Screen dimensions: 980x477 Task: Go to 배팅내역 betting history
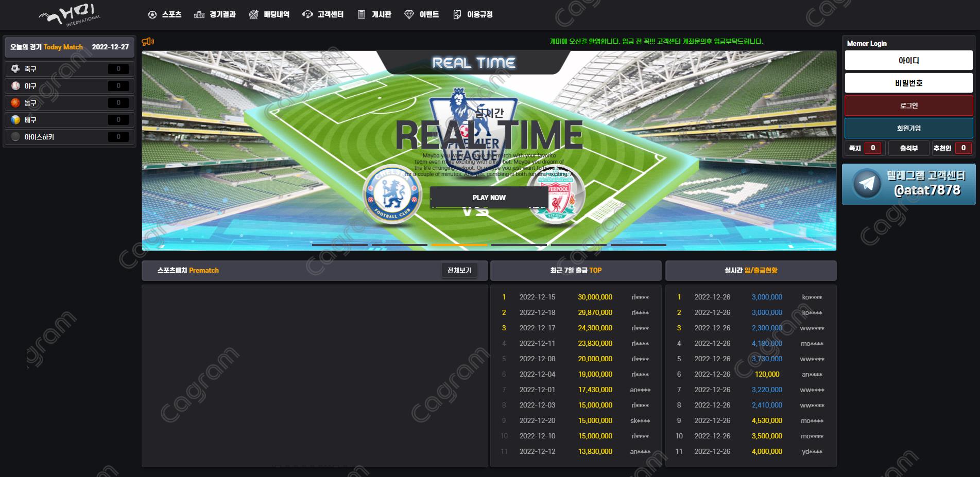coord(269,14)
